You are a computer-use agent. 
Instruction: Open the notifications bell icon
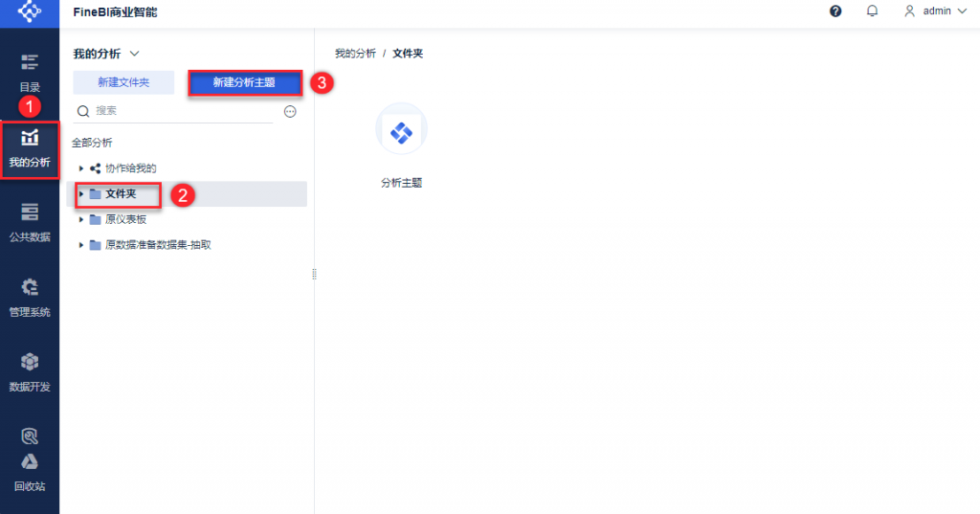tap(872, 11)
